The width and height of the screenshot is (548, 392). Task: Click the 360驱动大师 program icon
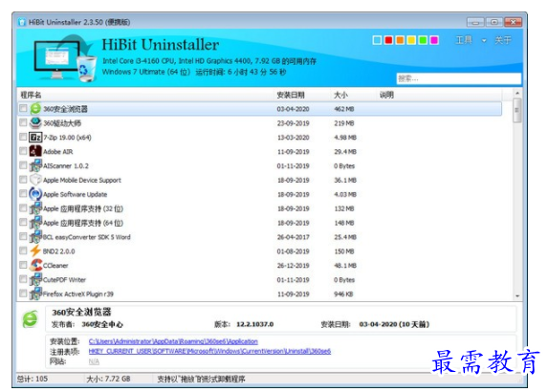pyautogui.click(x=35, y=123)
